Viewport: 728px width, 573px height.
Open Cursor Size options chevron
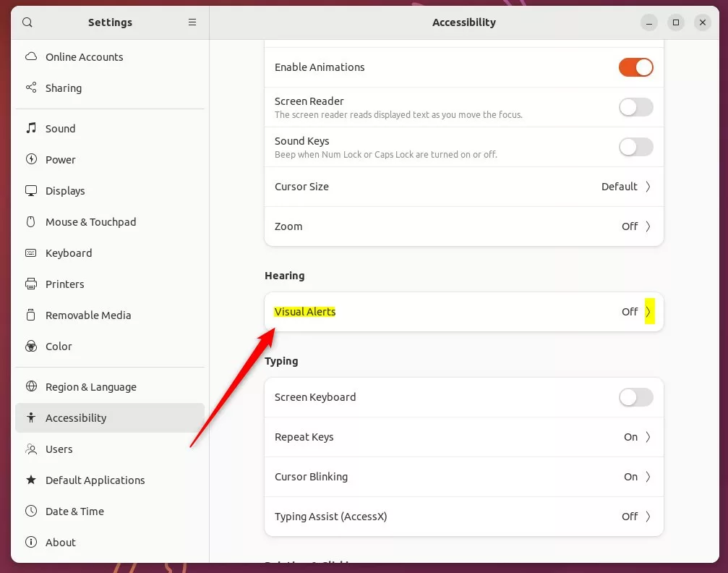click(x=648, y=187)
